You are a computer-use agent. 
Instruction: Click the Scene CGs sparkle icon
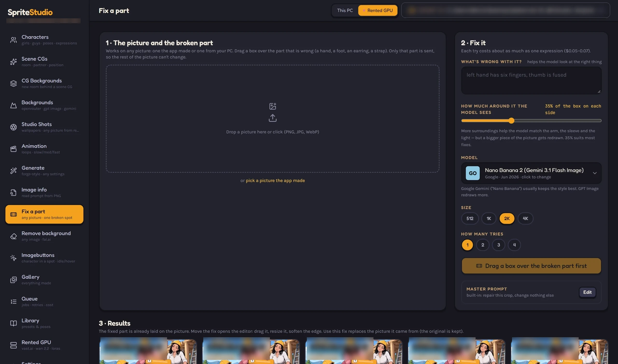tap(14, 62)
